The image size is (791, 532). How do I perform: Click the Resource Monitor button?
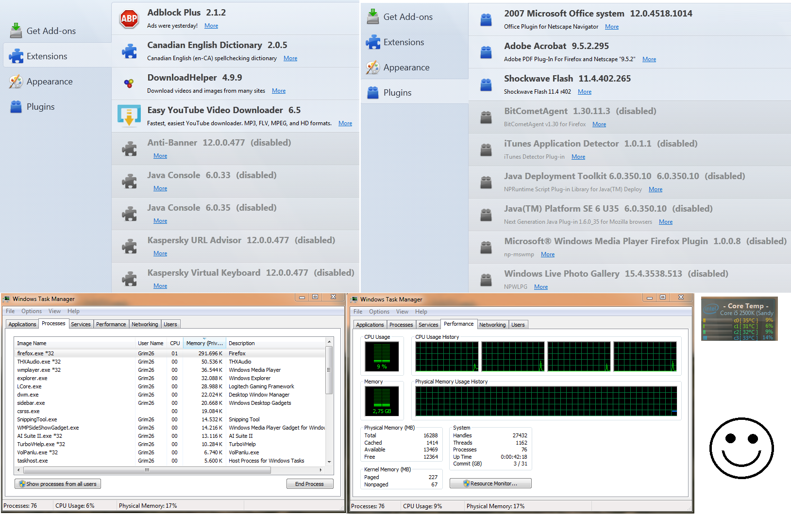[490, 483]
